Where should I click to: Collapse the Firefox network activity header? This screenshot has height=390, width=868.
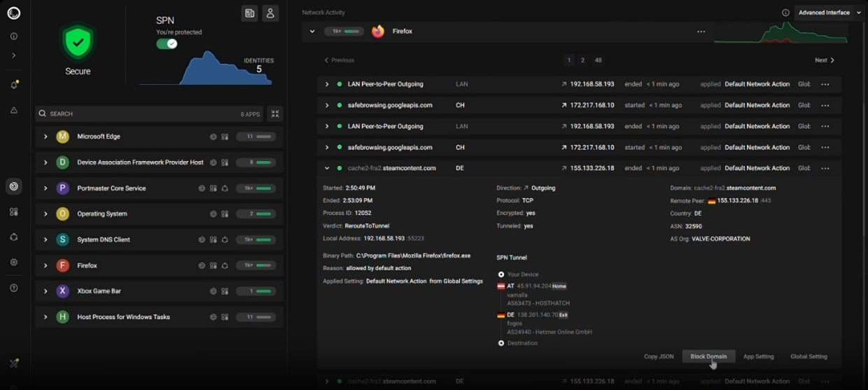click(312, 32)
